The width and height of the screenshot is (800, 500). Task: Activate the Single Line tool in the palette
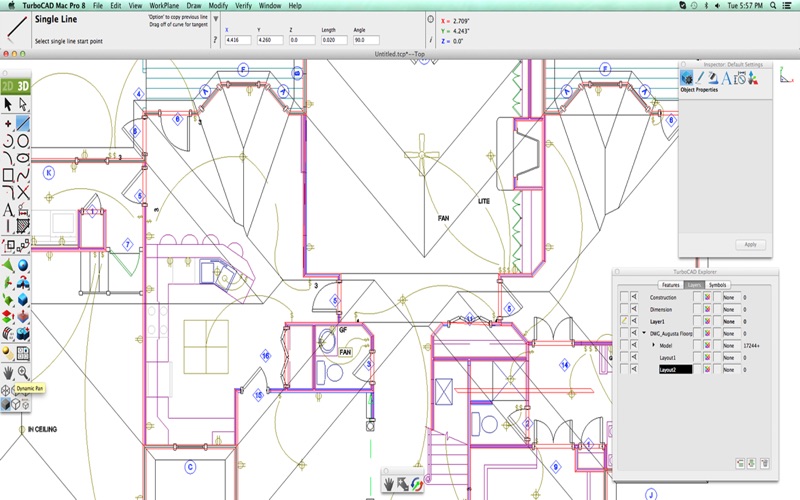23,123
